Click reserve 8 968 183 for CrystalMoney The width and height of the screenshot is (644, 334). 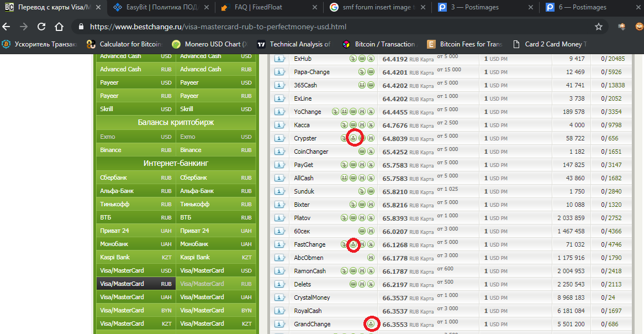pyautogui.click(x=571, y=298)
